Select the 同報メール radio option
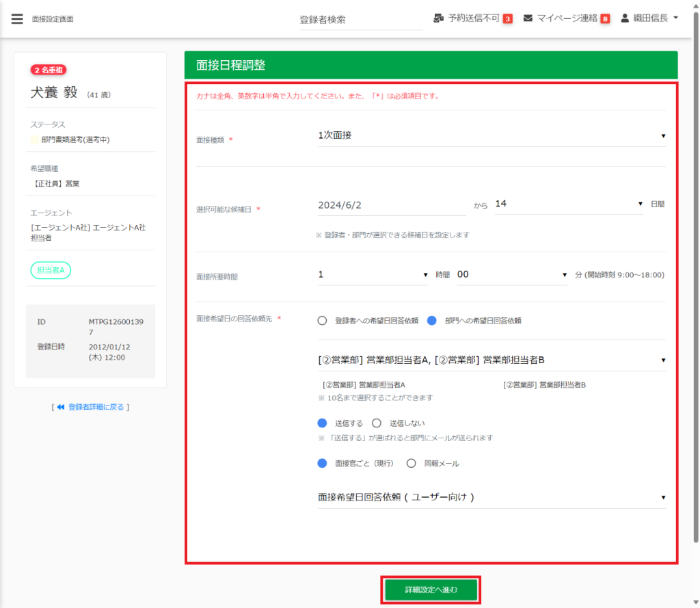Screen dimensions: 700x608 412,463
